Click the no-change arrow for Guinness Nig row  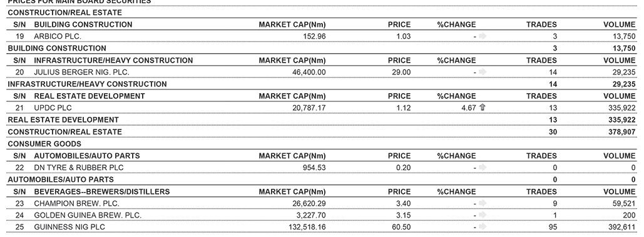pos(483,227)
